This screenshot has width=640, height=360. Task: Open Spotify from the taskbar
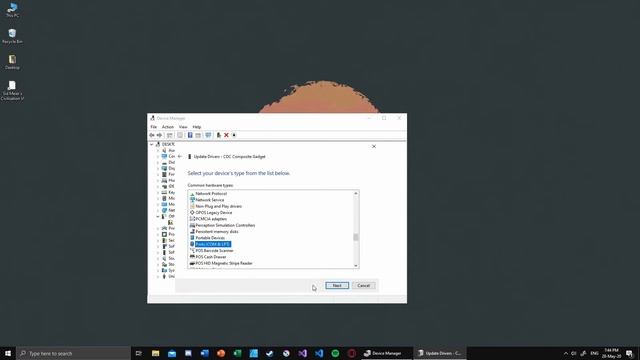tap(335, 353)
